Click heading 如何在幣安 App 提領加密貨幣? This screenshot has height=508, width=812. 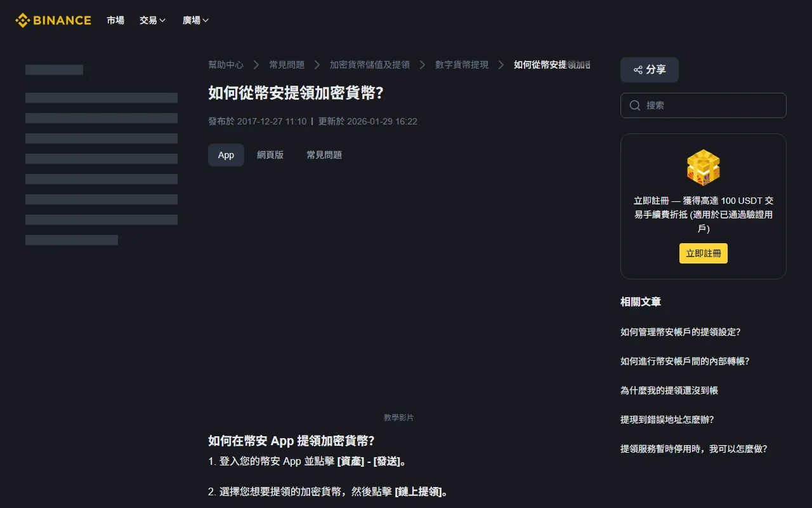291,441
